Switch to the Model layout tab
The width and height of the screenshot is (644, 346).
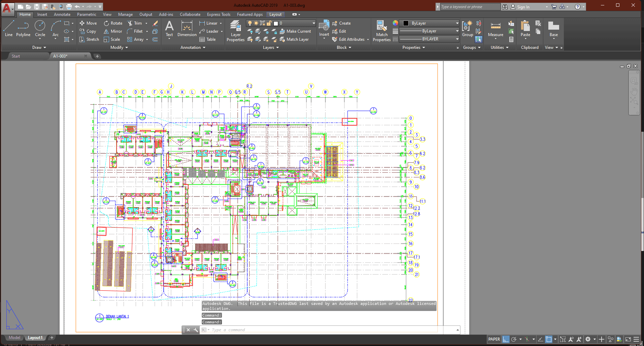point(14,338)
